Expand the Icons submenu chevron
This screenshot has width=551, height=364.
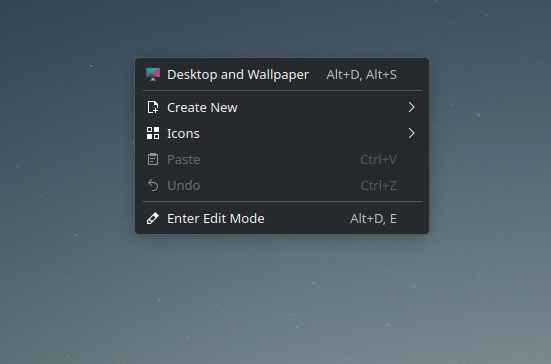tap(411, 133)
